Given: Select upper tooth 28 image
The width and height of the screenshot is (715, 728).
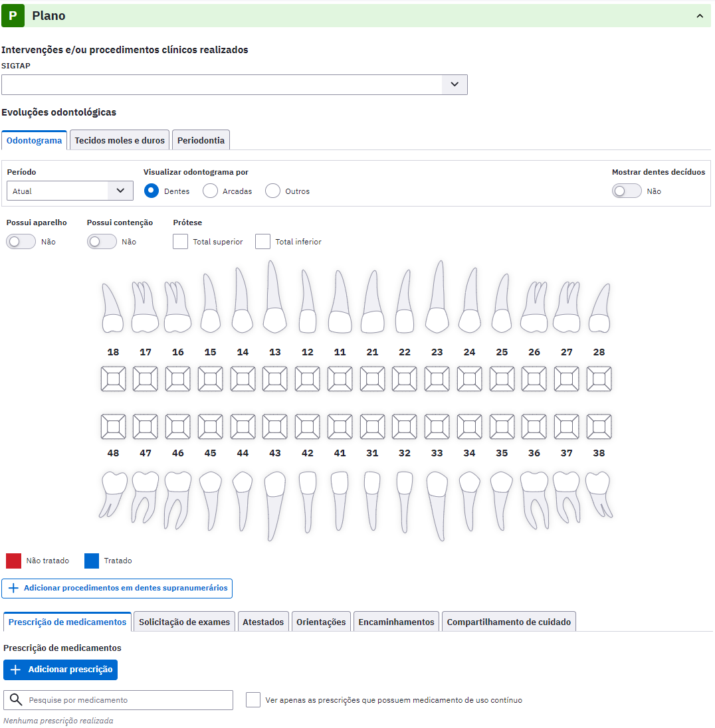Looking at the screenshot, I should (x=599, y=308).
